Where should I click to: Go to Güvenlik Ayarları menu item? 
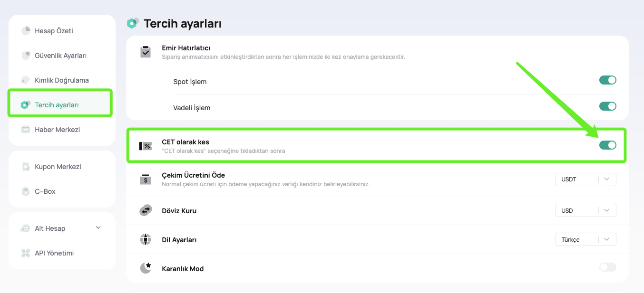tap(62, 56)
